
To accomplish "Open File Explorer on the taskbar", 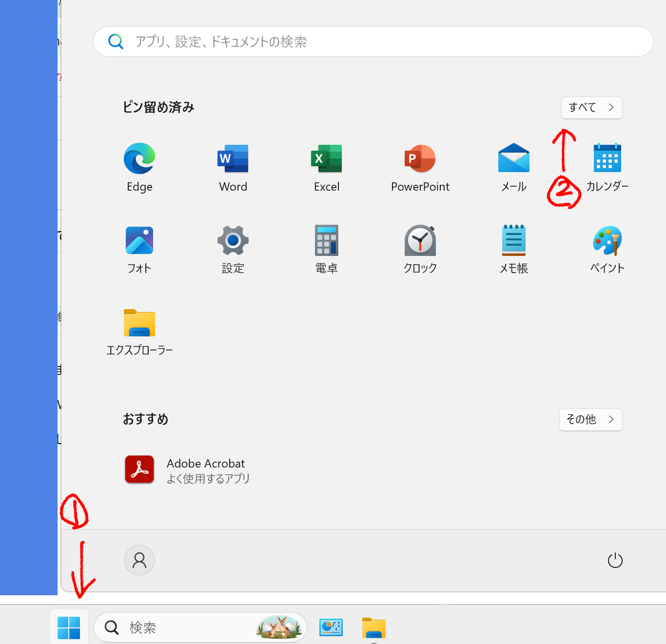I will coord(374,627).
